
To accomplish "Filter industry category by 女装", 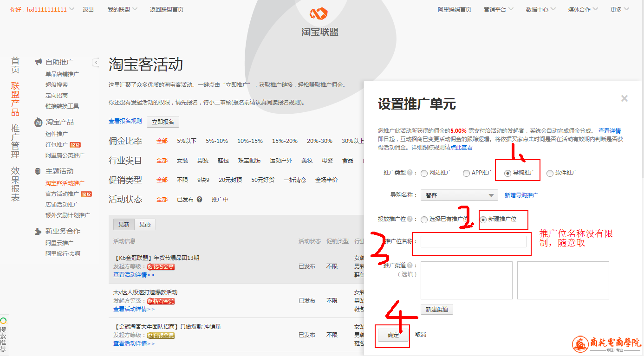I will (182, 160).
